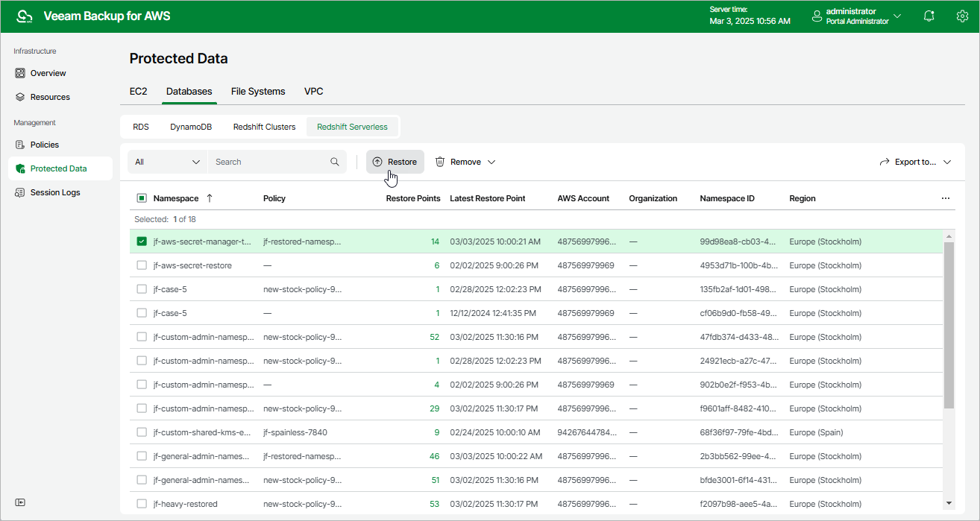Toggle the select-all checkbox in header
The width and height of the screenshot is (980, 521).
coord(142,198)
